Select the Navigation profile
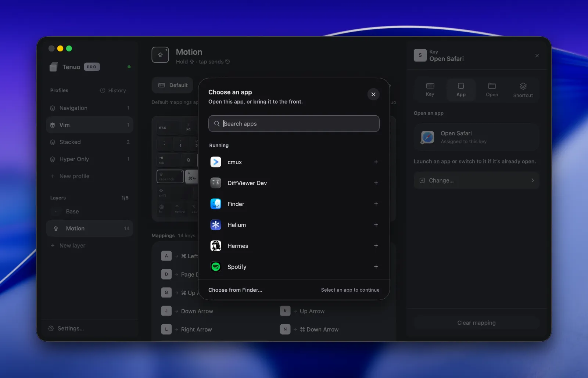This screenshot has height=378, width=588. [x=89, y=108]
